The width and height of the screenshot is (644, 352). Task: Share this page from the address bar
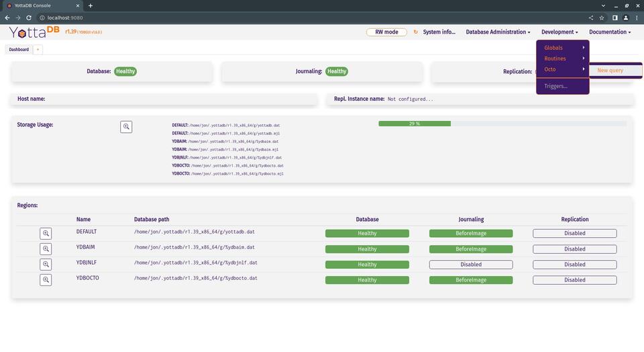(590, 17)
